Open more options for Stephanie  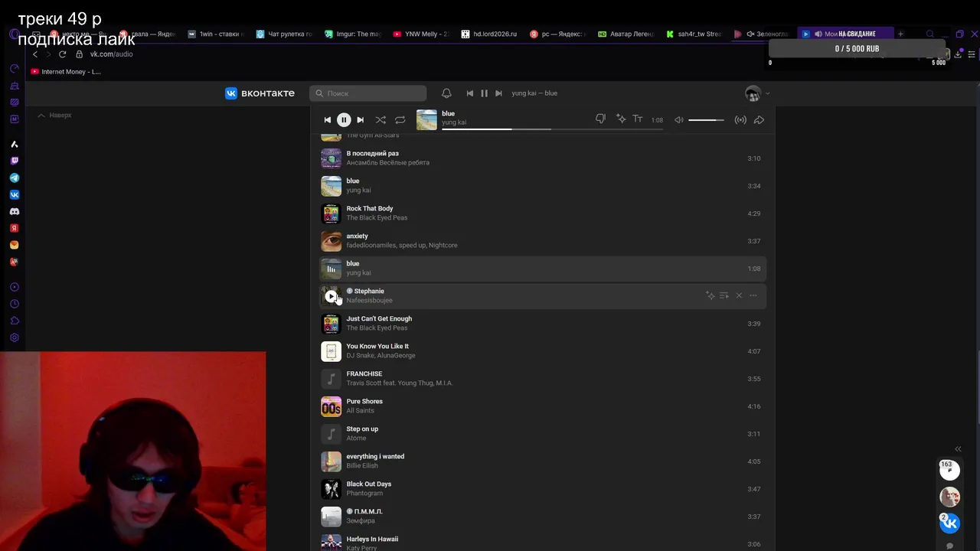(753, 295)
